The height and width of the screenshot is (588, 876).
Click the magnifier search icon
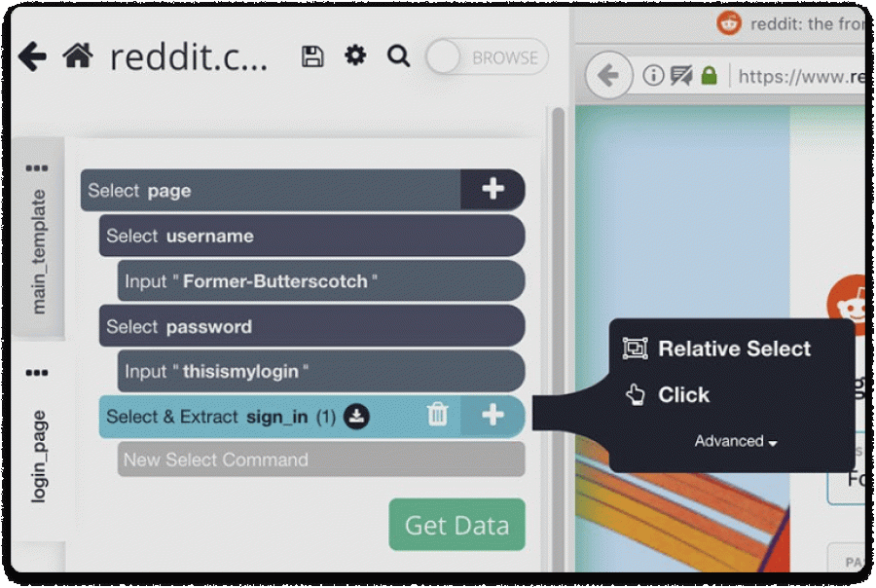pos(398,56)
